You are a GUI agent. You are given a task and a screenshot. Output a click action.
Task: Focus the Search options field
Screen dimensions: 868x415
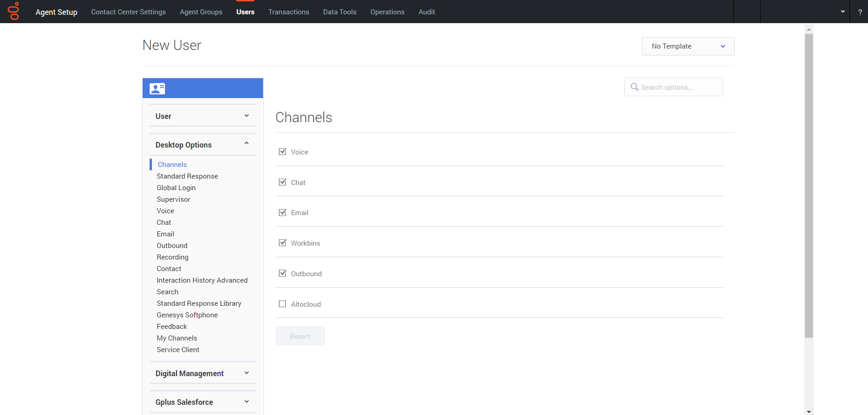(673, 87)
